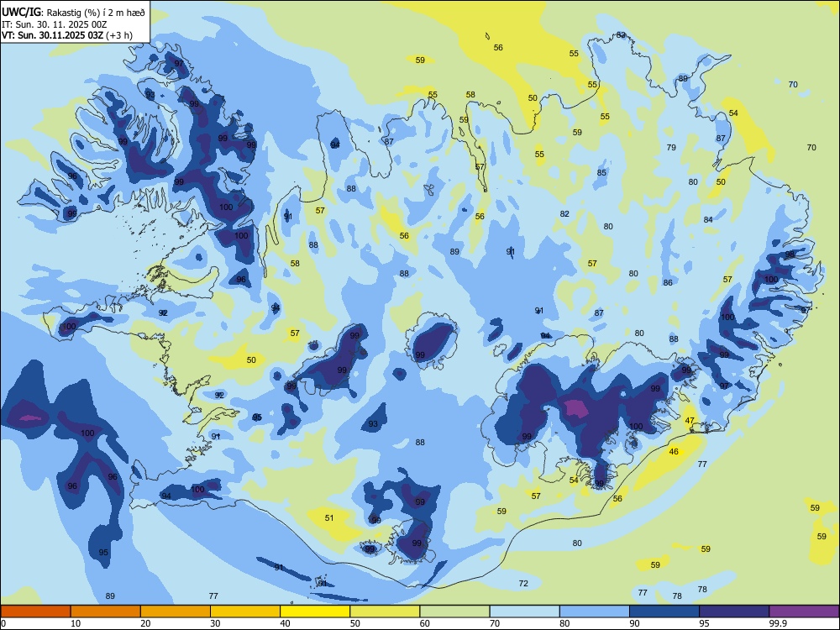This screenshot has height=630, width=840.
Task: Click the map humidity value '84'
Action: (708, 219)
